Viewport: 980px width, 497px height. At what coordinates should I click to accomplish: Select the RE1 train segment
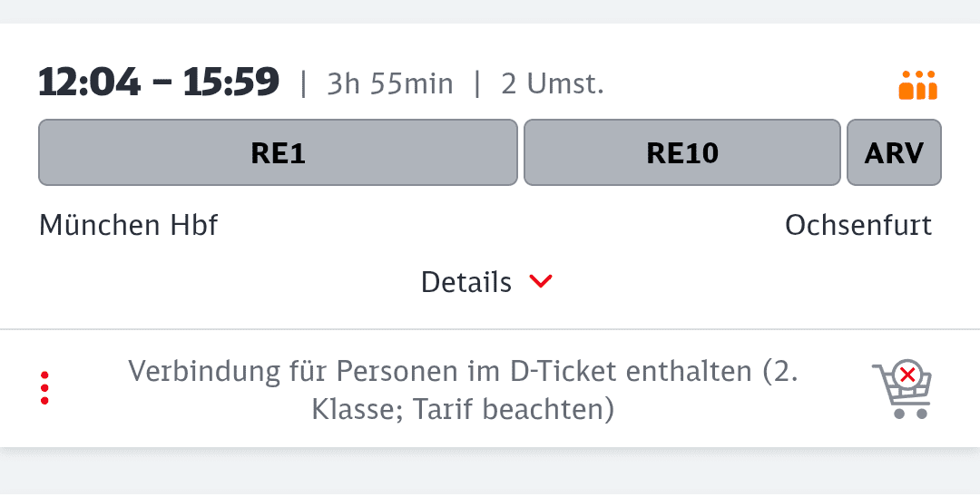(278, 152)
